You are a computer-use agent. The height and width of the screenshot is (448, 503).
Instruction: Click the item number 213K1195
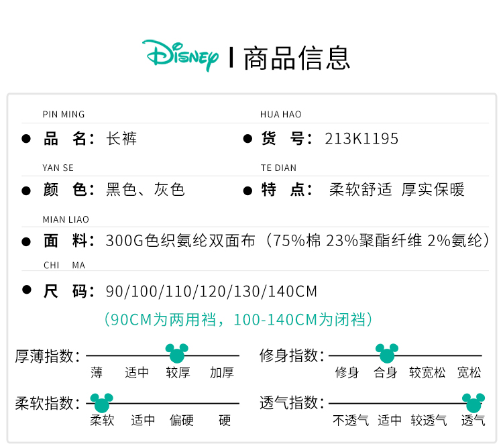click(361, 139)
